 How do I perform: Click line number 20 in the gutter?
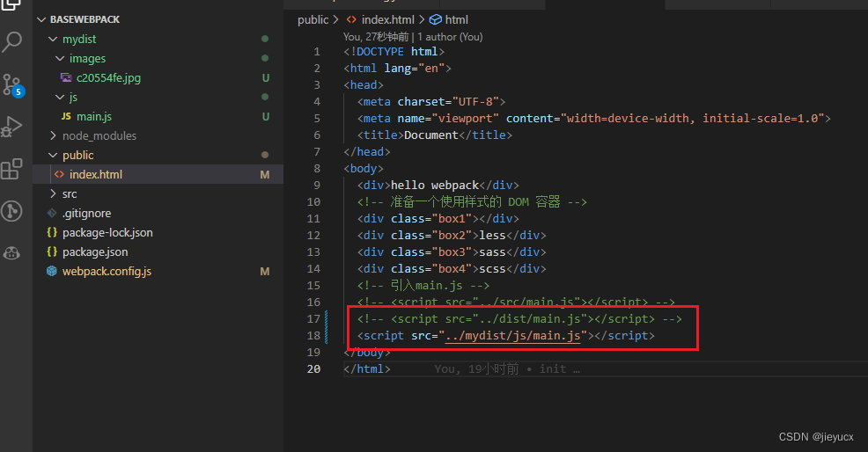tap(313, 369)
